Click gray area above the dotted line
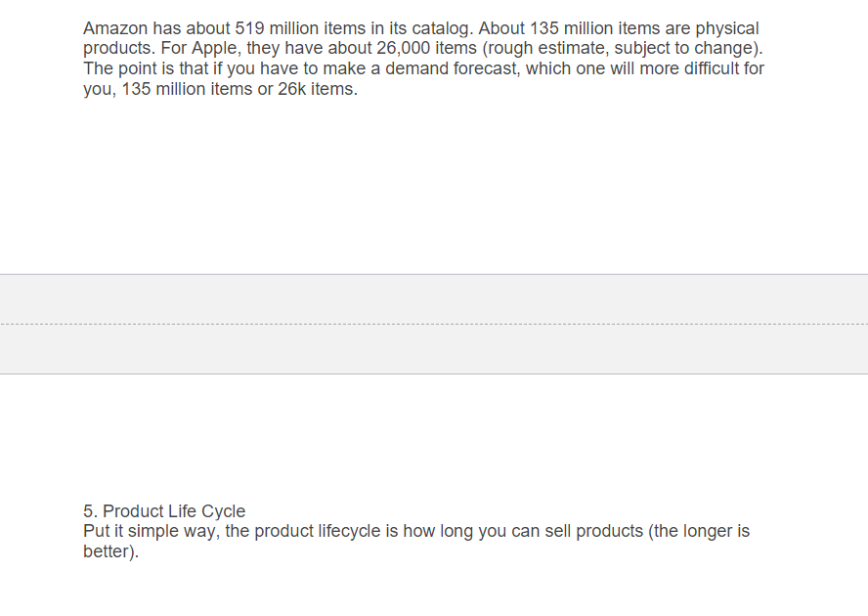Screen dimensions: 868x616 (x=434, y=299)
